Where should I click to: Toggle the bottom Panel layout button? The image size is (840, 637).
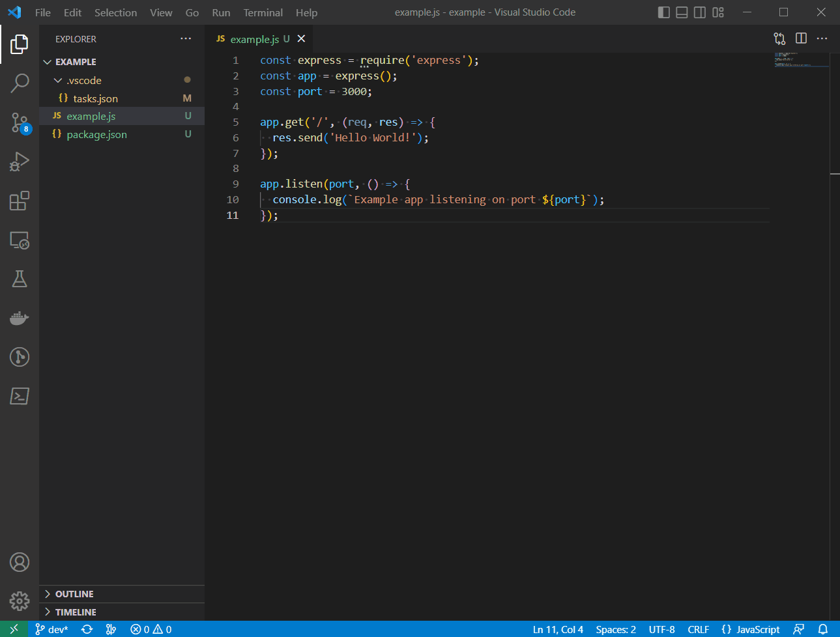point(682,12)
